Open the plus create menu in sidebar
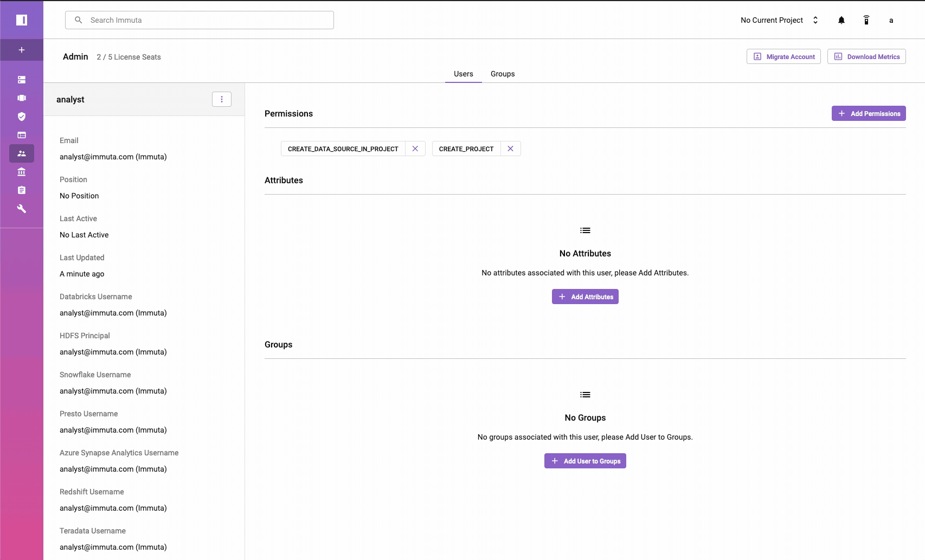This screenshot has width=925, height=560. pos(22,50)
